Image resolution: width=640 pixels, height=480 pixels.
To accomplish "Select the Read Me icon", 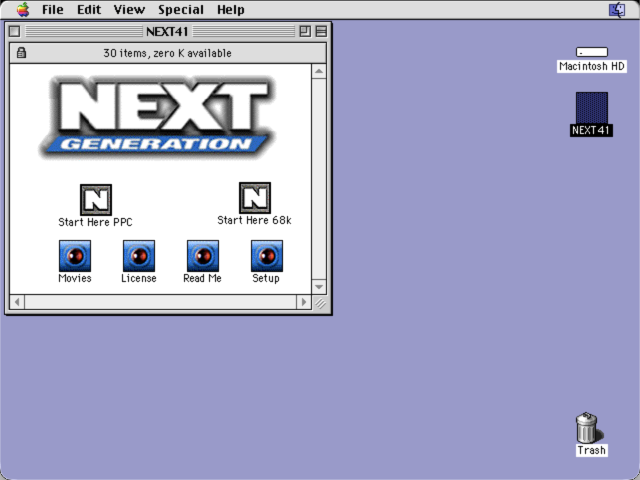I will [203, 256].
